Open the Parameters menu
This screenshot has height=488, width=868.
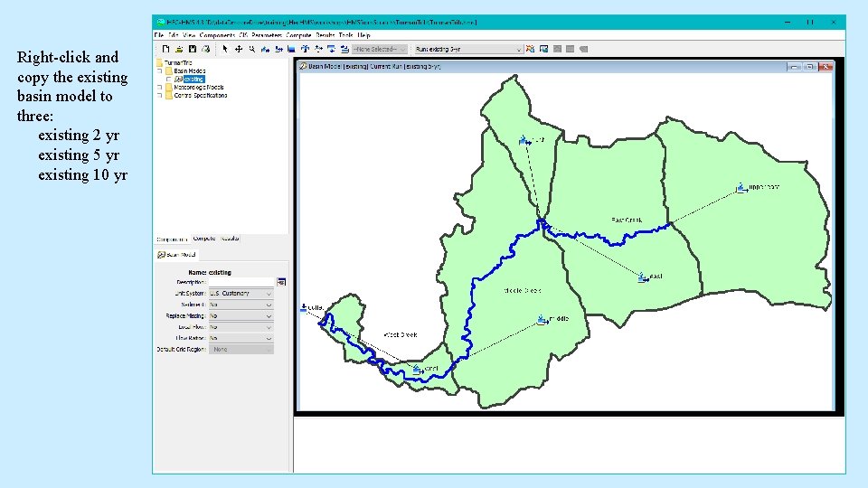click(266, 35)
